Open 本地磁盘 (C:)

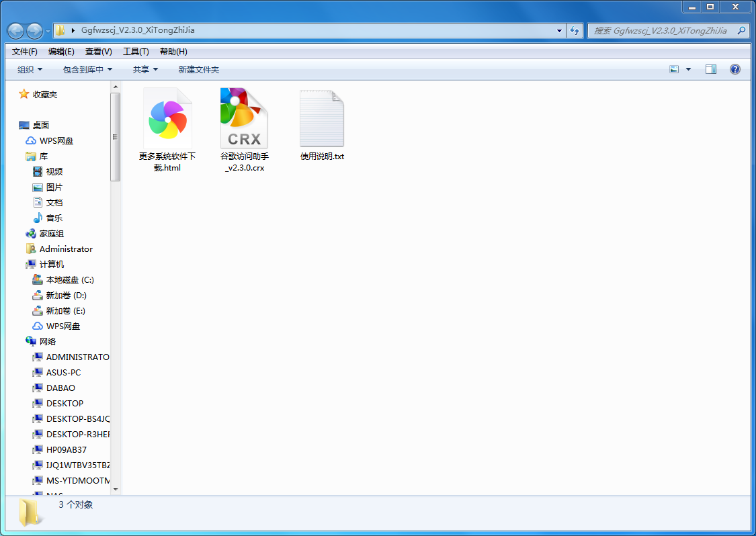(69, 279)
